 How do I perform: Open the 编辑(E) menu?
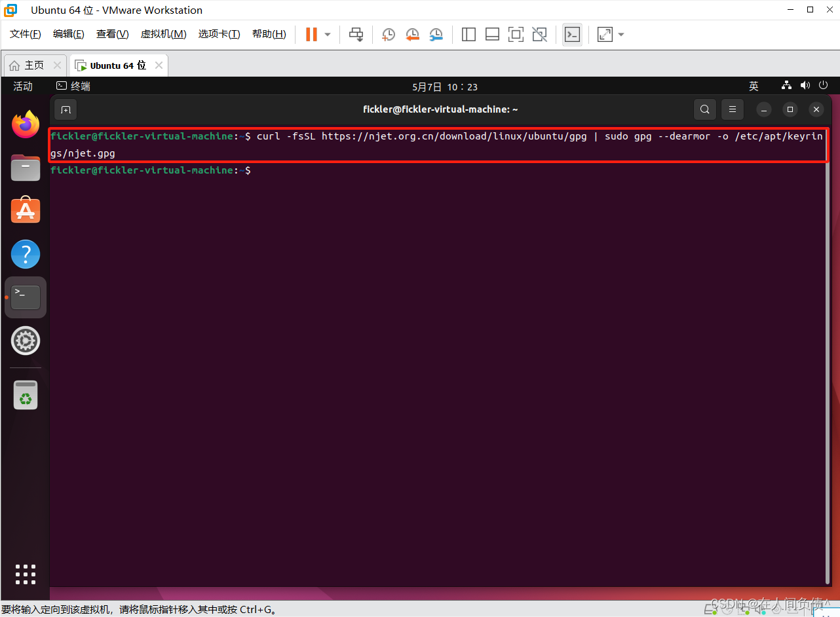[x=69, y=34]
